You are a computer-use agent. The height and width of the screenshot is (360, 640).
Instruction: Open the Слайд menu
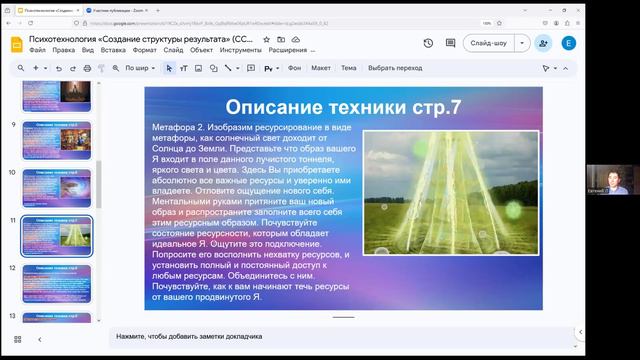[x=173, y=50]
